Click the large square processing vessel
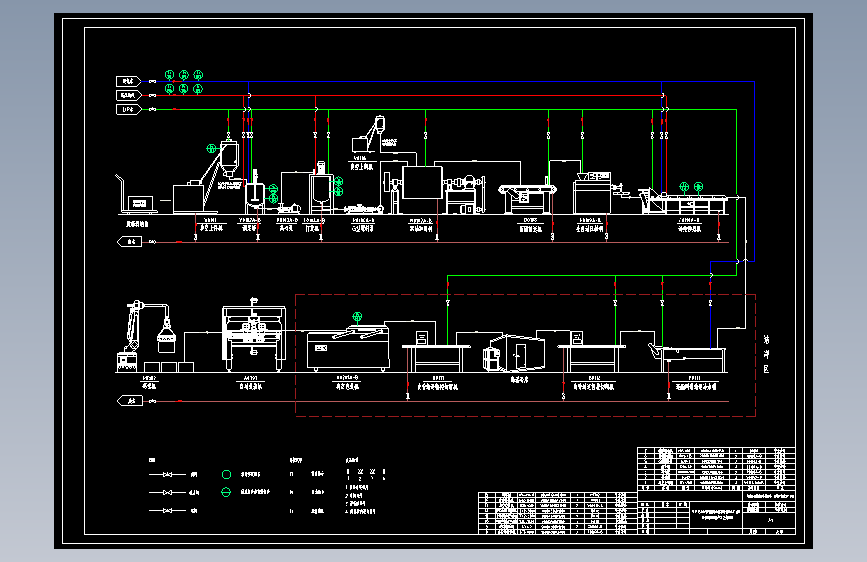 pos(422,182)
